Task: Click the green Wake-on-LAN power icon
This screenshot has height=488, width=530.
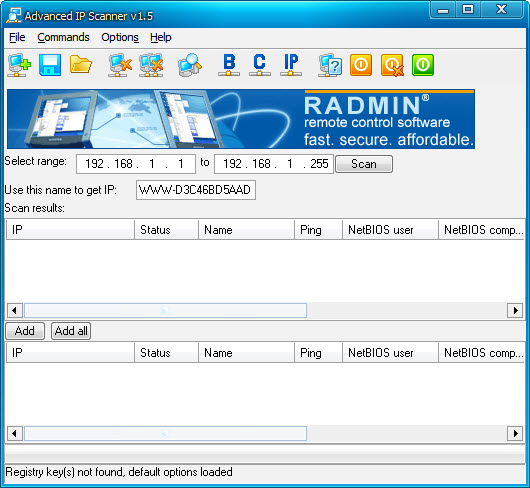Action: [x=423, y=65]
